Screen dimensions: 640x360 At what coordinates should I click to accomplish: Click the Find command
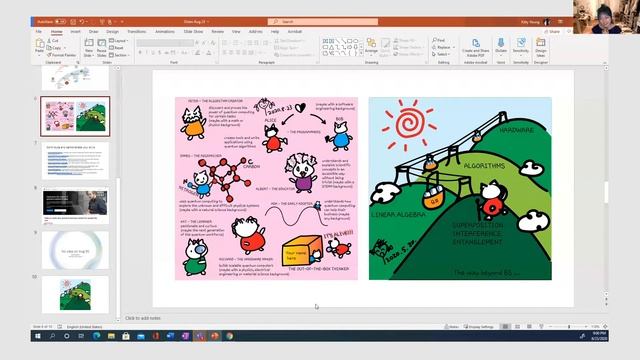tap(439, 40)
